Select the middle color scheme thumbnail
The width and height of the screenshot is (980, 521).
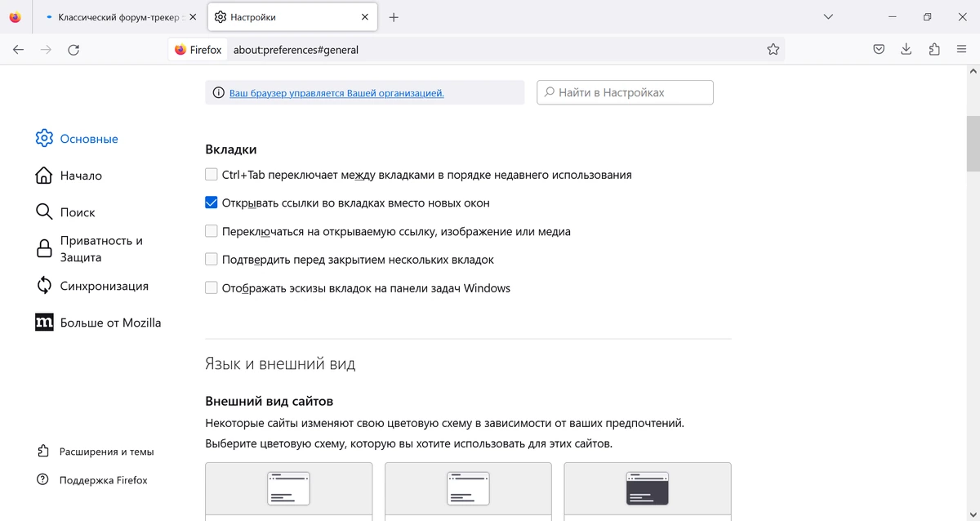point(468,490)
